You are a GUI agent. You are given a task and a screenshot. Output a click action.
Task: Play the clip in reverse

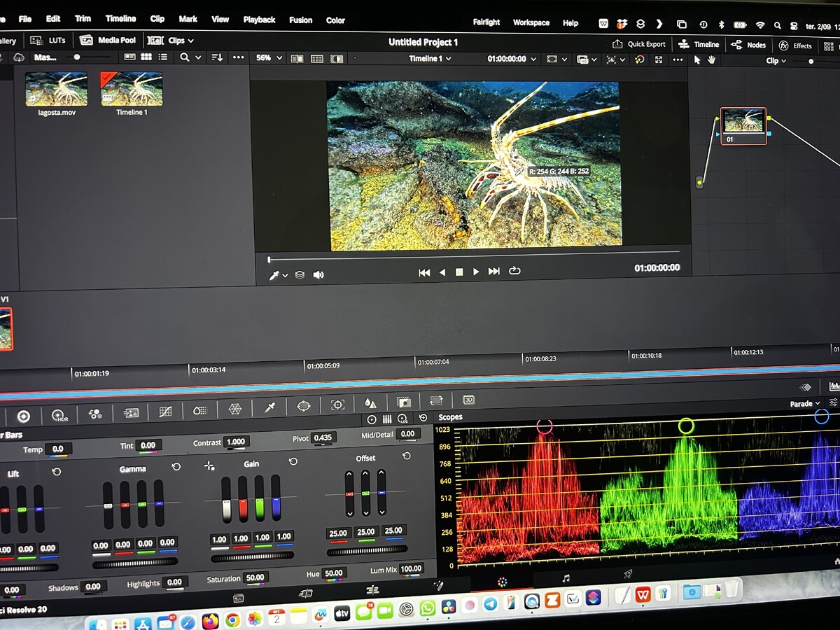[442, 272]
